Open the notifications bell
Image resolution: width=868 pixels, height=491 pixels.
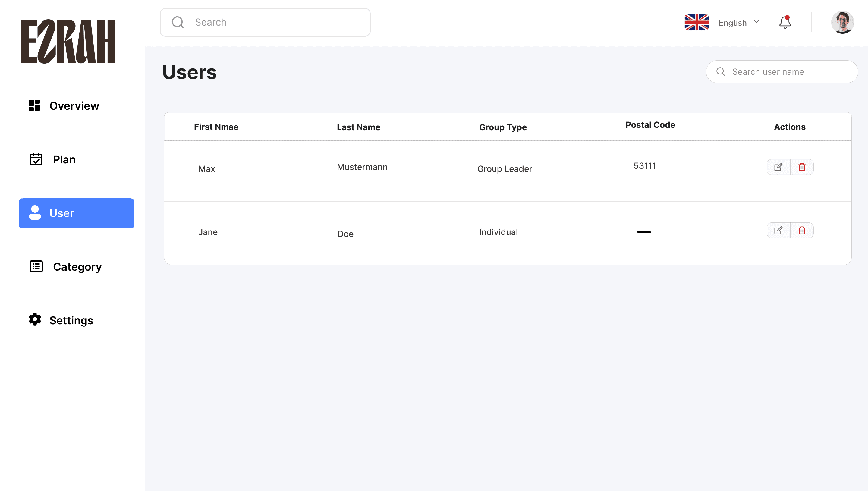785,22
